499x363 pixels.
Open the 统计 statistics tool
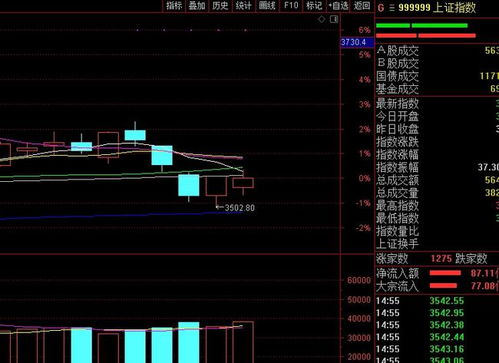coord(243,6)
